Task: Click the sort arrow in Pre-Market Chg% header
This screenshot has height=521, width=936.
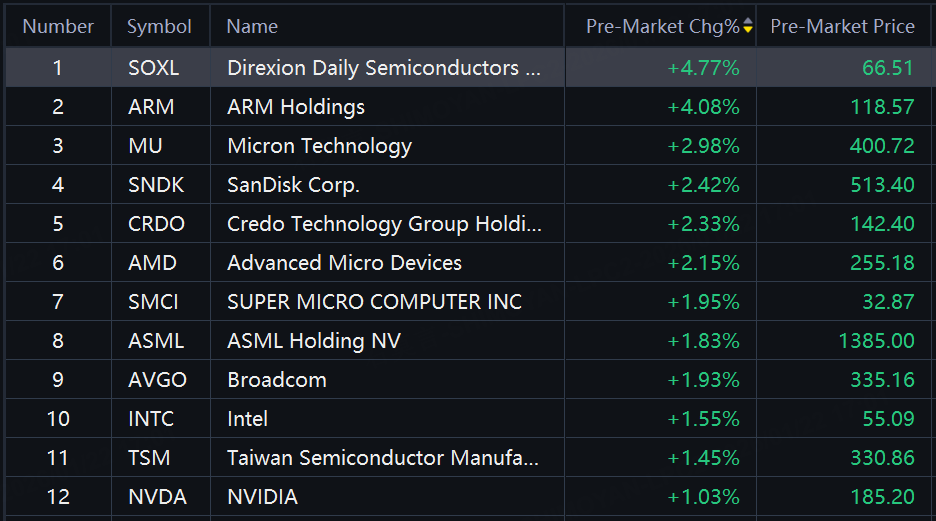Action: tap(747, 27)
